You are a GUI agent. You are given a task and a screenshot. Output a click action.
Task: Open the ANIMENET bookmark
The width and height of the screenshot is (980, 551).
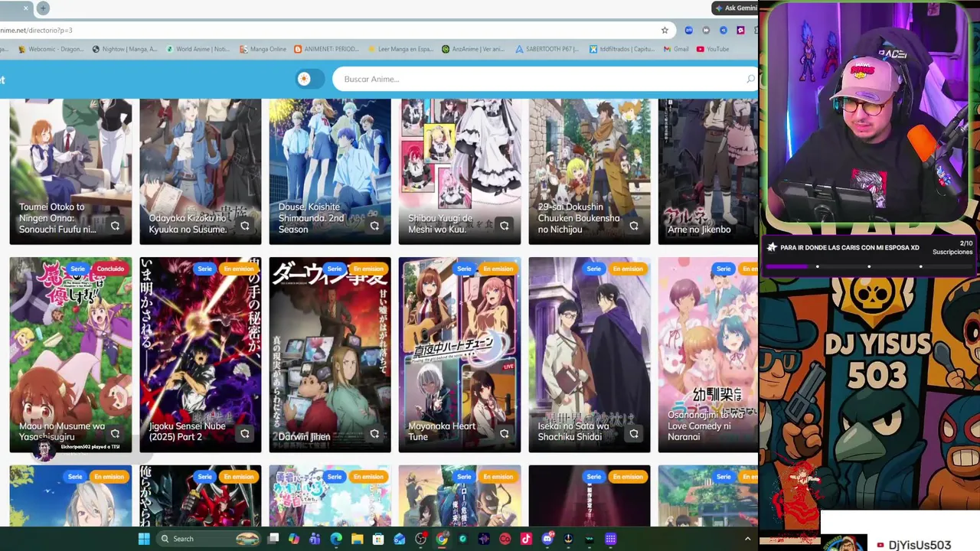(x=325, y=49)
